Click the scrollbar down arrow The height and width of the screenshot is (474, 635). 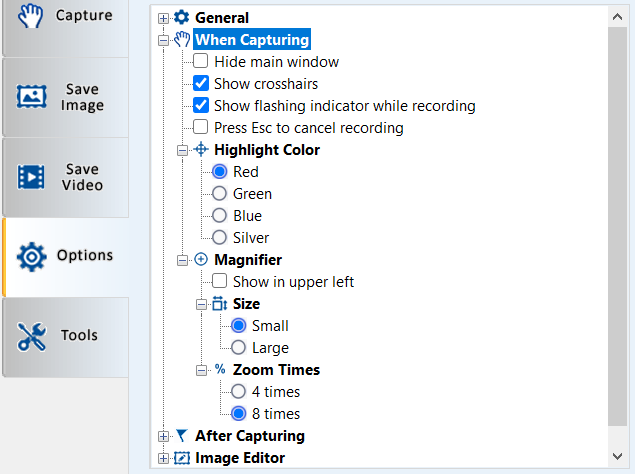point(618,456)
